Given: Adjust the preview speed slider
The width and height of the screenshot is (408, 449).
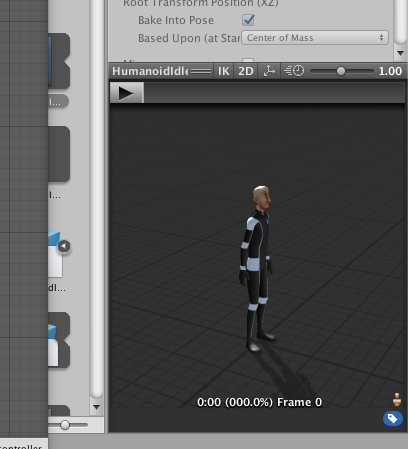Looking at the screenshot, I should (x=341, y=71).
